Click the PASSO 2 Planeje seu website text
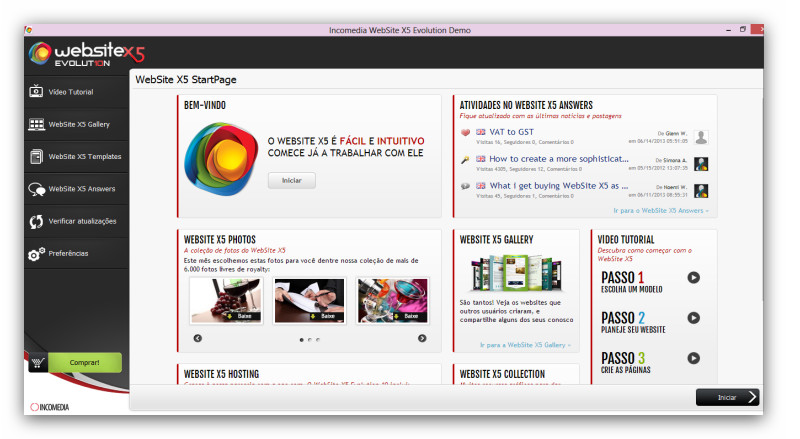 pyautogui.click(x=633, y=323)
